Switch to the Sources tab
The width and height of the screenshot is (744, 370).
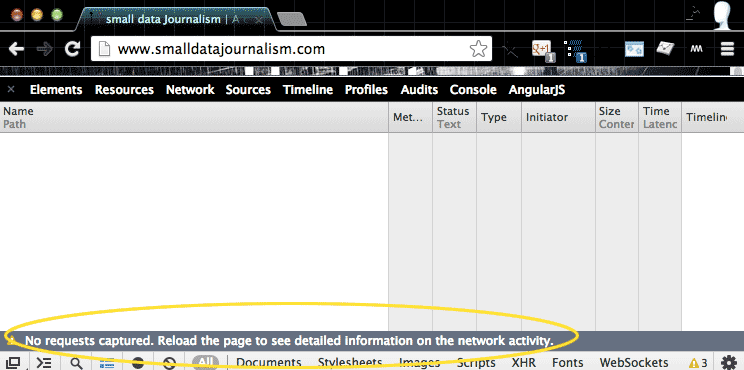248,90
